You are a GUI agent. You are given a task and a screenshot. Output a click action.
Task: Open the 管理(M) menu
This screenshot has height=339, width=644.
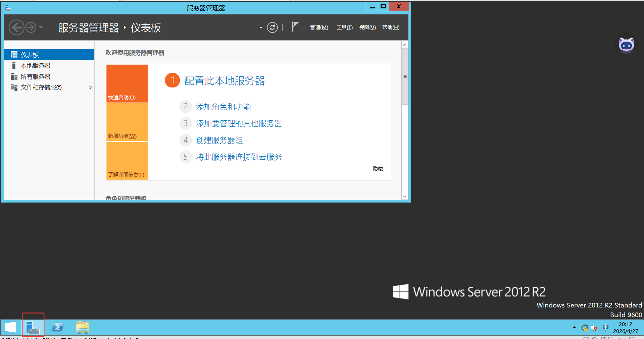(319, 27)
